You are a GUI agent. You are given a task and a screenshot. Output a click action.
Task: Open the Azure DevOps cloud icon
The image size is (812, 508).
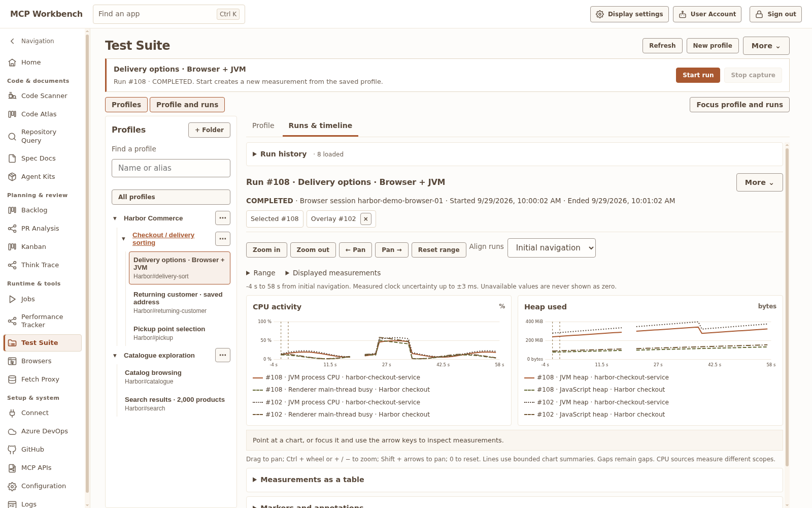[x=12, y=431]
